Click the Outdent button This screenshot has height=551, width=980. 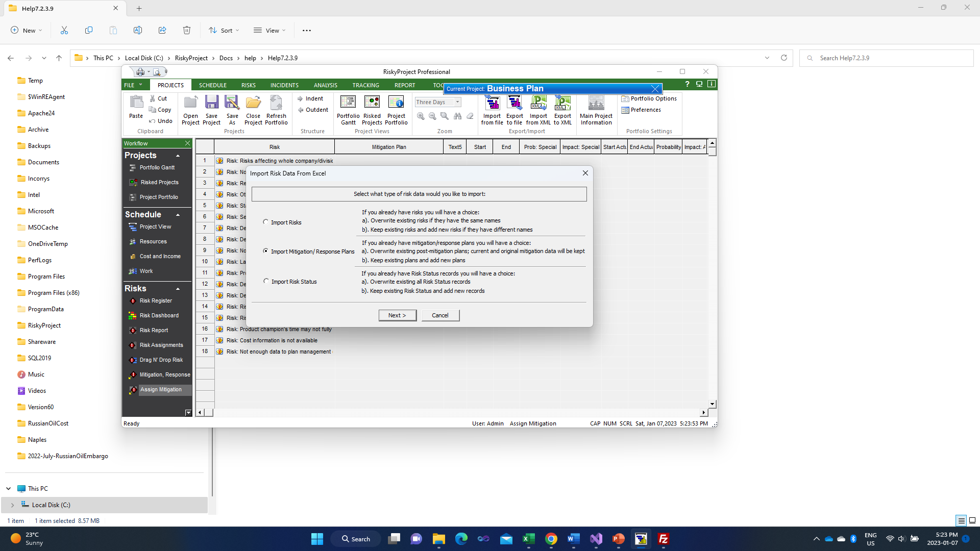(x=313, y=110)
